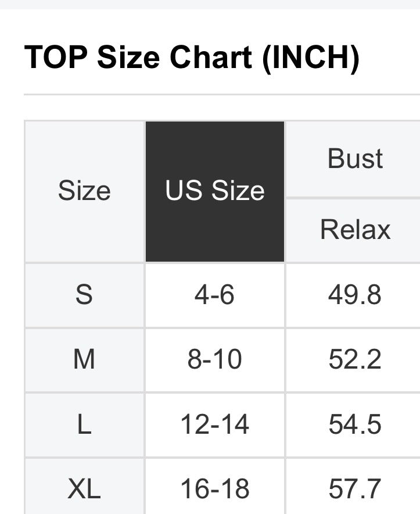Screen dimensions: 420x514
Task: Click the Relax sub-header cell
Action: point(355,230)
